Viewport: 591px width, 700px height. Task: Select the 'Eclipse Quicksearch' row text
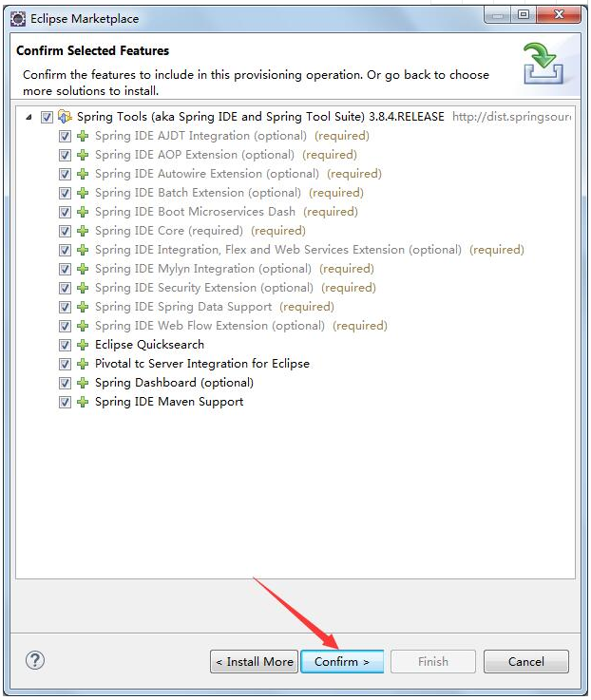coord(149,345)
